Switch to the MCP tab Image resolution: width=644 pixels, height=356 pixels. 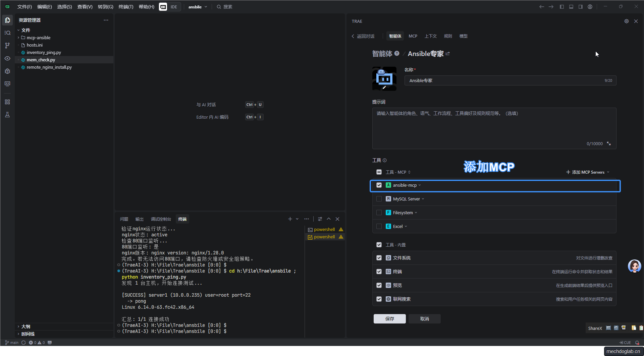tap(413, 36)
